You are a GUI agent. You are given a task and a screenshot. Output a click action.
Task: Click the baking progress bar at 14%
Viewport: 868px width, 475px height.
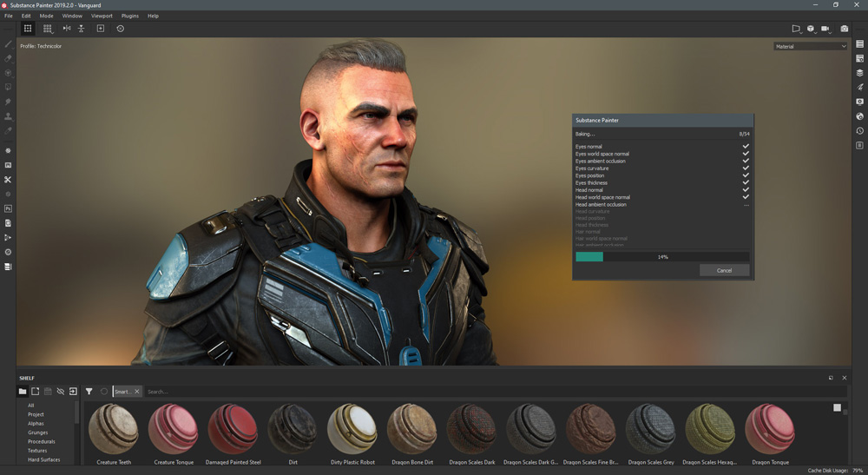(662, 257)
